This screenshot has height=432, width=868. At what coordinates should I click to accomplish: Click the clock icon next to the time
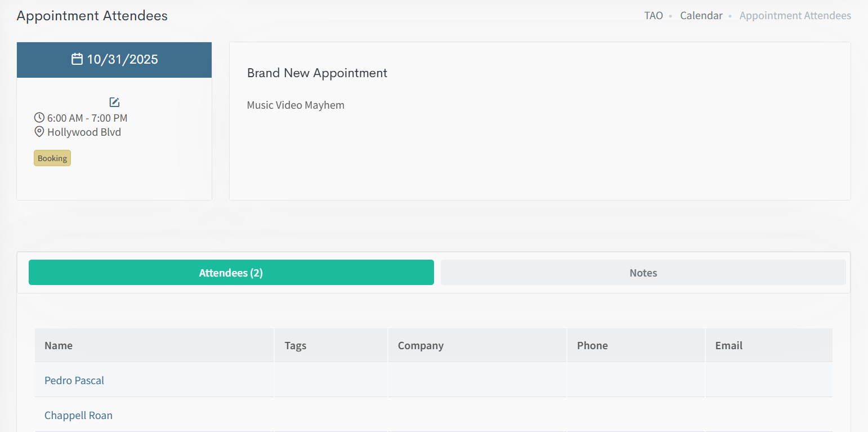tap(39, 118)
